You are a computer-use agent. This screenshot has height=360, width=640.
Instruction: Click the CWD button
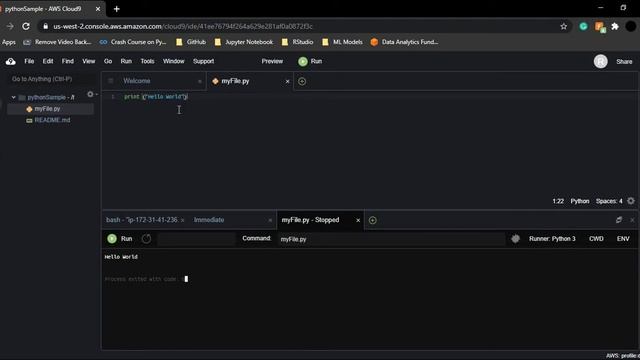(596, 238)
